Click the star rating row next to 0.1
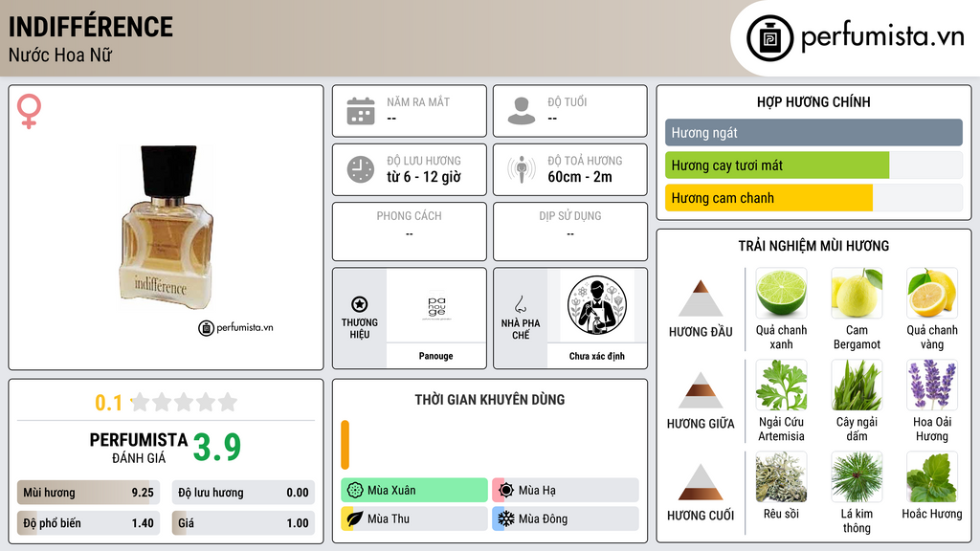 pos(184,402)
